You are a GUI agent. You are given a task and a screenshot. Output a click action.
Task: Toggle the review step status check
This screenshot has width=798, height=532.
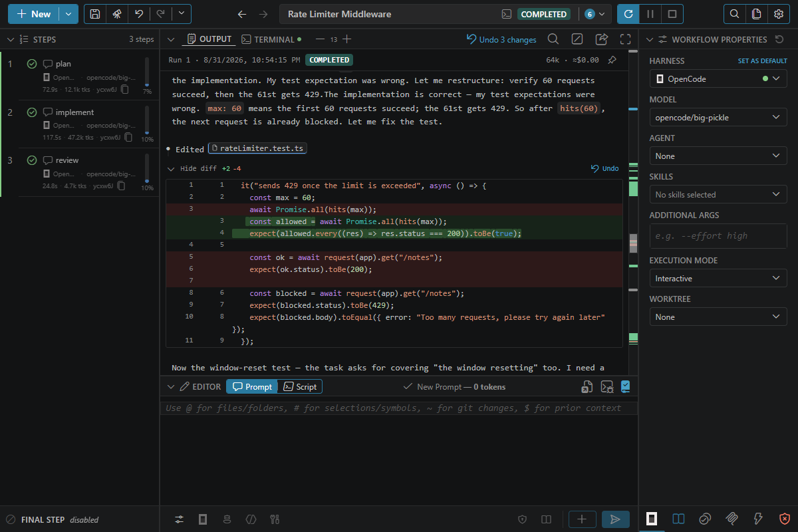pyautogui.click(x=31, y=160)
